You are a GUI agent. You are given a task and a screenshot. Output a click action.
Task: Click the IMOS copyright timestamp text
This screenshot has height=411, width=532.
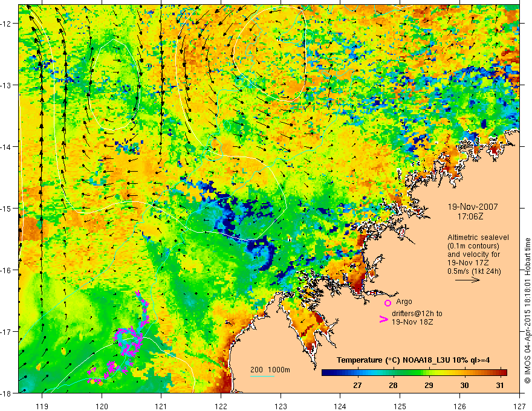[x=528, y=310]
